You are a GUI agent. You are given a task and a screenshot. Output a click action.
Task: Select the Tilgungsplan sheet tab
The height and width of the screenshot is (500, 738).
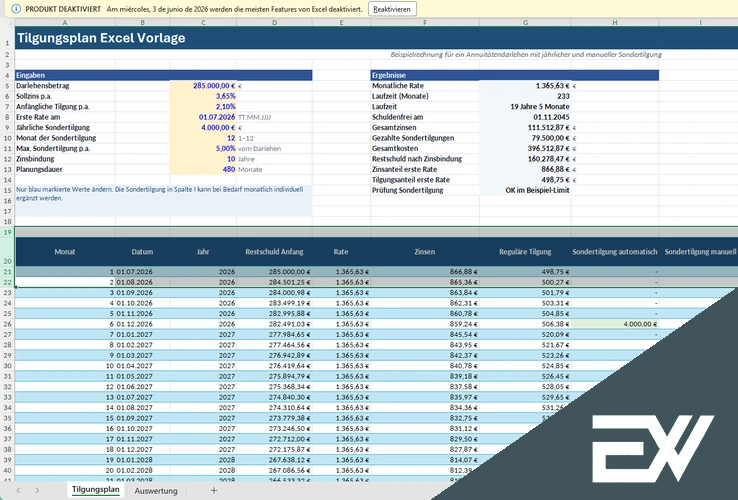96,490
